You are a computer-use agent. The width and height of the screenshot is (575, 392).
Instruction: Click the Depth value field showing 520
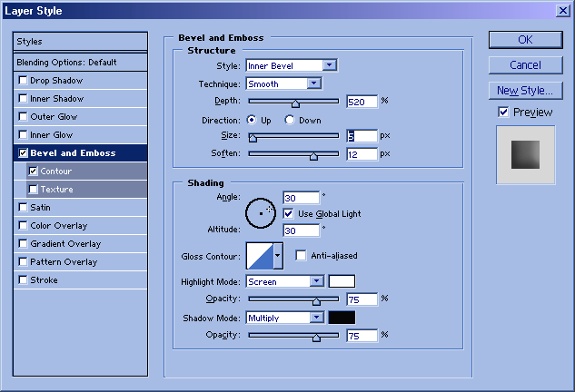click(x=362, y=102)
